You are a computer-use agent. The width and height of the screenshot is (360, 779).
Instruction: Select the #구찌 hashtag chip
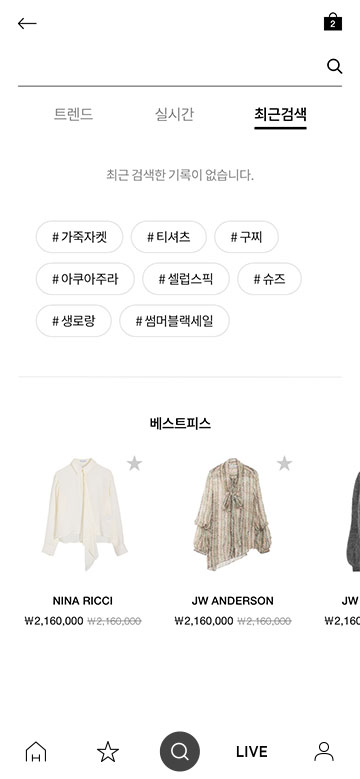246,237
